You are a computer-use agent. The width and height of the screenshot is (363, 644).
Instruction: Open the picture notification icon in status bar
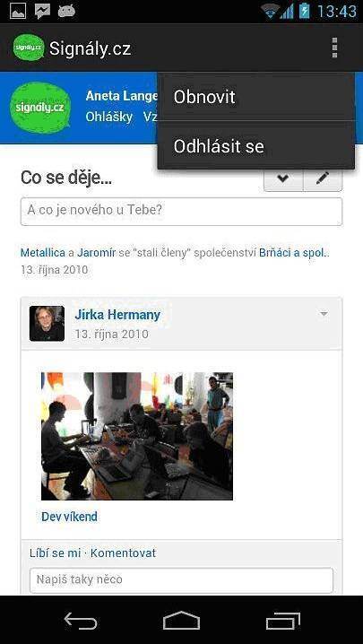click(x=18, y=11)
